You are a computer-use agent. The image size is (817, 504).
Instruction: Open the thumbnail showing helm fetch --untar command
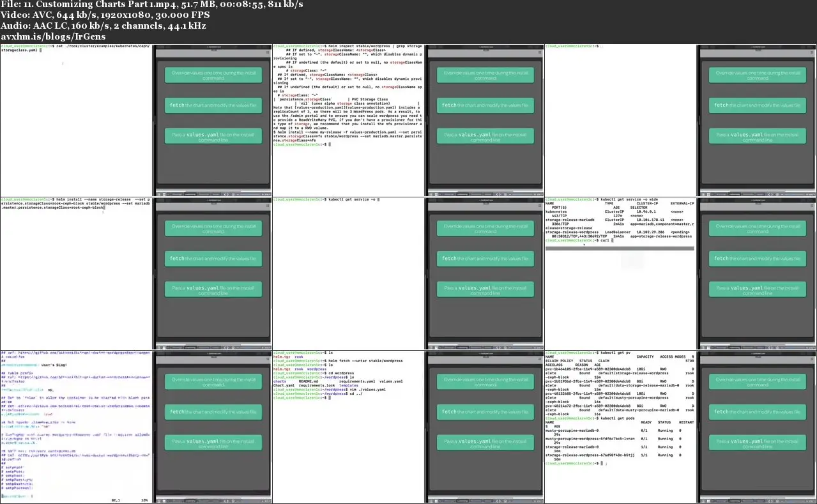tap(408, 426)
